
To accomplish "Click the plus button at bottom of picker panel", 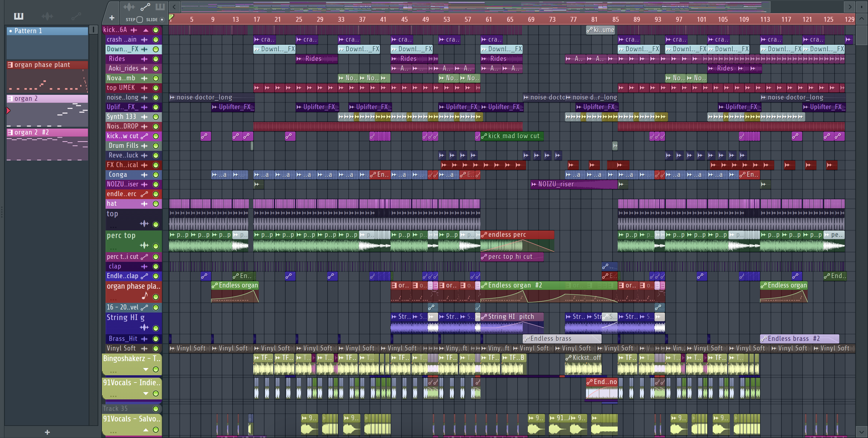I will point(47,432).
